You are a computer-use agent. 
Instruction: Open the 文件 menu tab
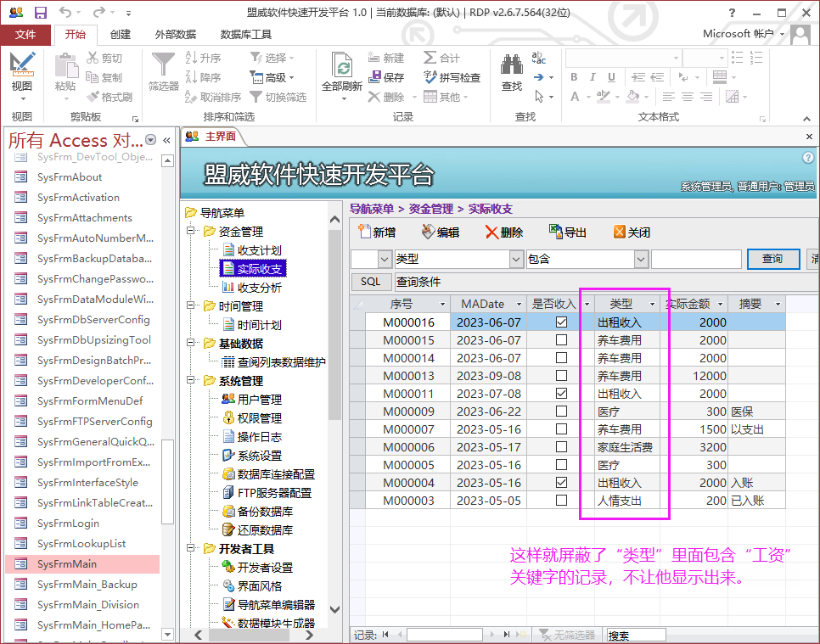(x=25, y=35)
